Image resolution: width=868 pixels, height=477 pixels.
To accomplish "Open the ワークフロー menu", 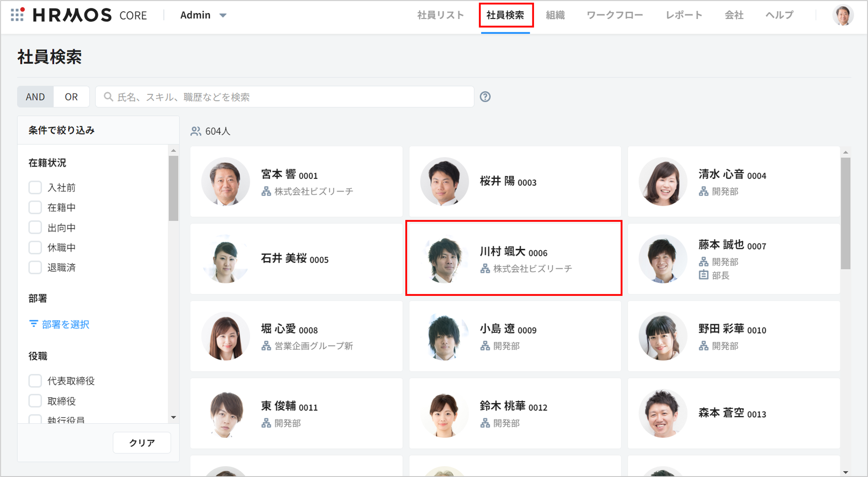I will [615, 15].
